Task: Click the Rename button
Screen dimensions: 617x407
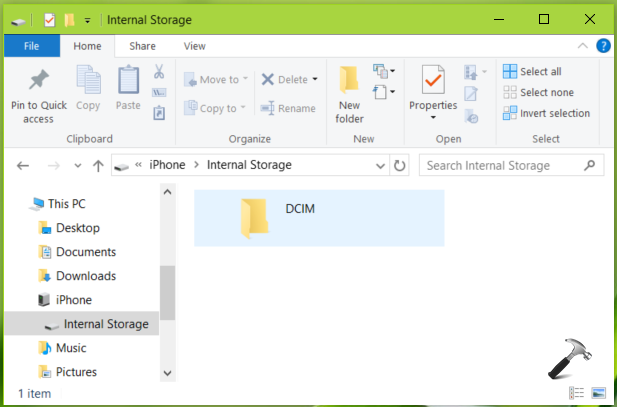Action: [288, 108]
